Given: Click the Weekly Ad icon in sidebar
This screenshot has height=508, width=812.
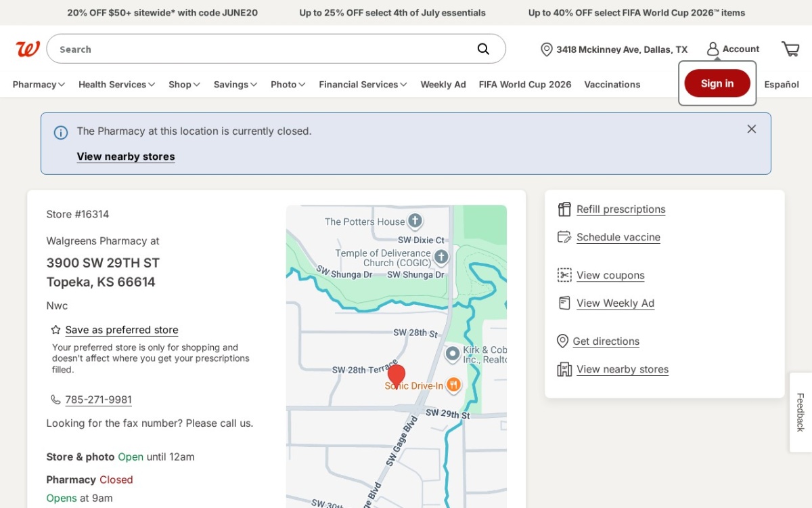Looking at the screenshot, I should pos(564,303).
